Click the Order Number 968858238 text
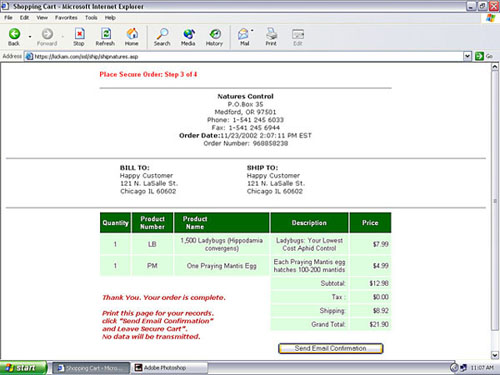500x375 pixels. click(x=246, y=143)
